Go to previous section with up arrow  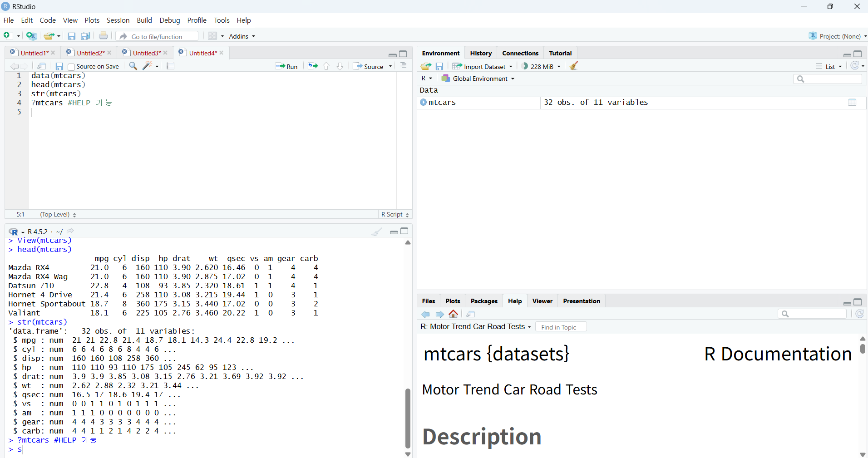pos(326,66)
